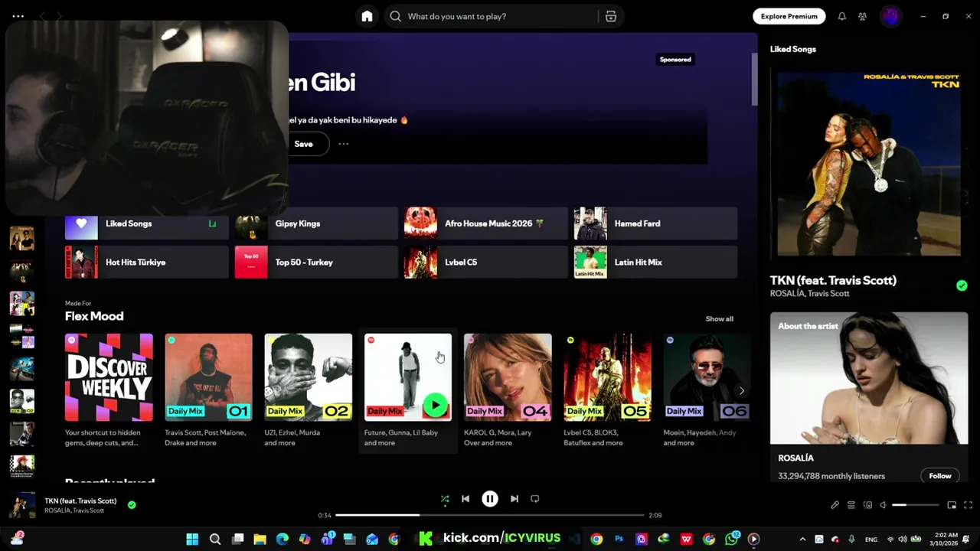The height and width of the screenshot is (551, 980).
Task: Open the notifications bell
Action: point(842,16)
